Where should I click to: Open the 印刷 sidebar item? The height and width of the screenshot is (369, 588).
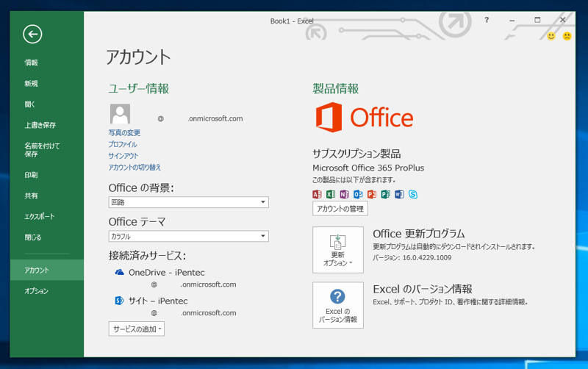click(x=31, y=175)
